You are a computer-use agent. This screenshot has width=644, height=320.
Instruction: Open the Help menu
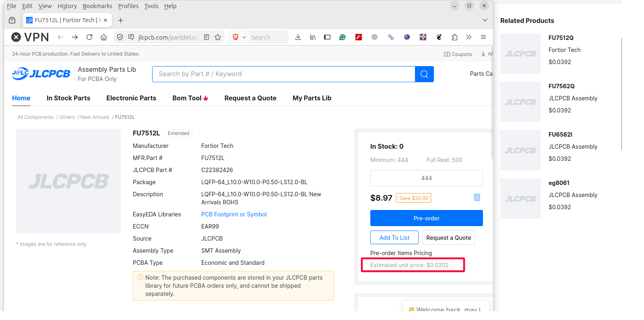(x=170, y=6)
